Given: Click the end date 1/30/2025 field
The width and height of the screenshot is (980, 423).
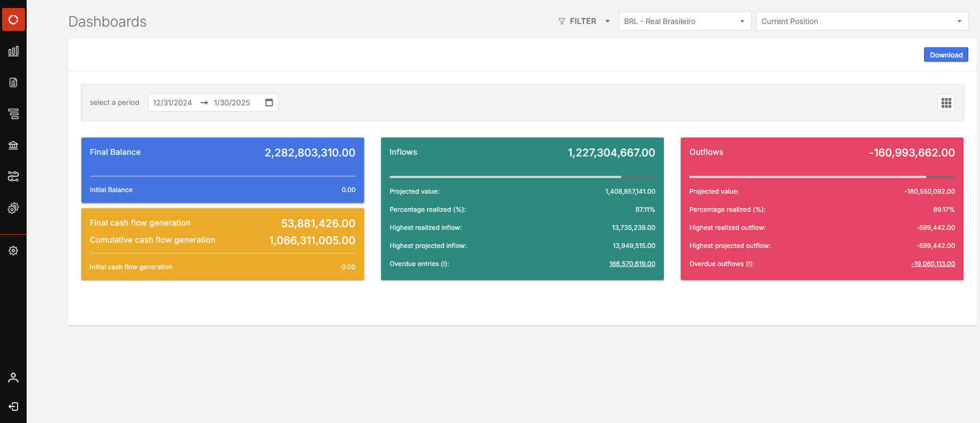Looking at the screenshot, I should (232, 103).
